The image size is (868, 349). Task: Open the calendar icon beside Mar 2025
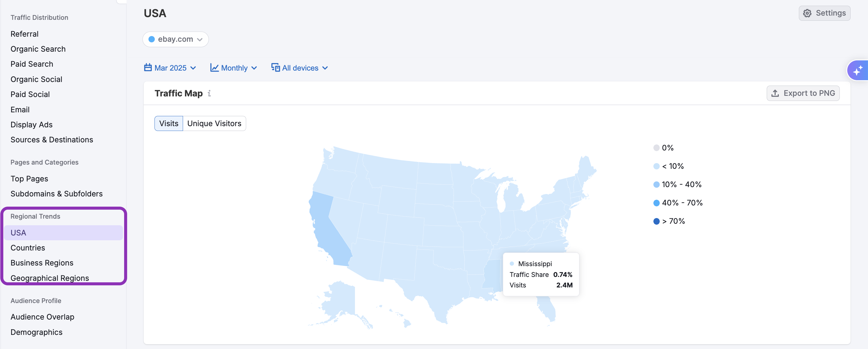click(x=148, y=68)
